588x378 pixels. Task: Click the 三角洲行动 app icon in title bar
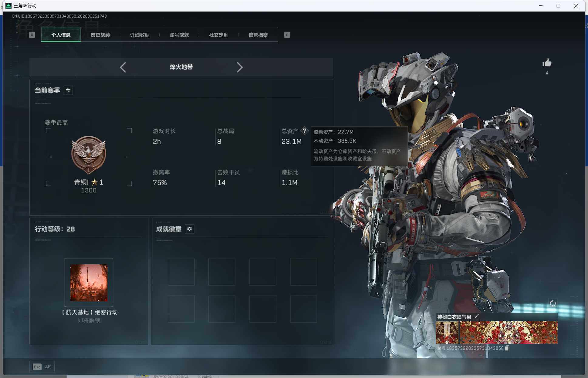coord(8,6)
